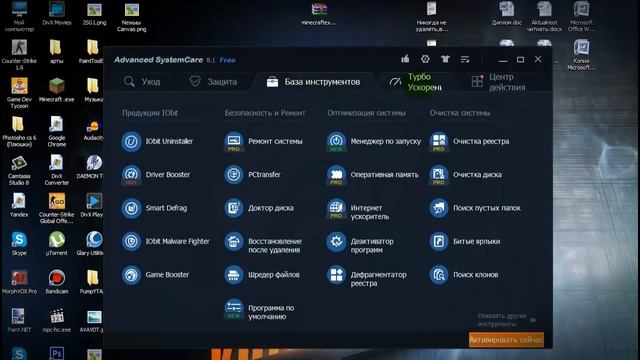Select the Yandex desktop shortcut

(19, 205)
